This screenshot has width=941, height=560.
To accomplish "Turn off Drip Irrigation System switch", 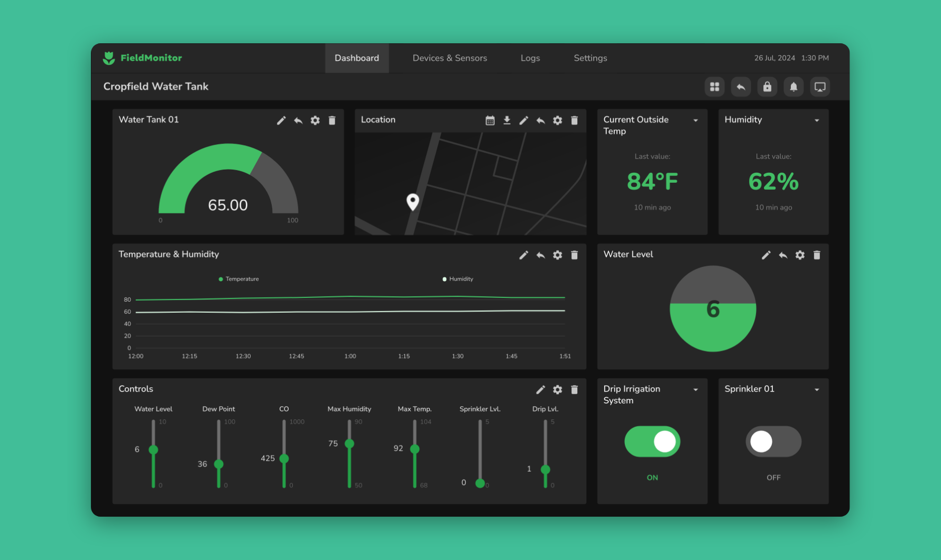I will 652,442.
